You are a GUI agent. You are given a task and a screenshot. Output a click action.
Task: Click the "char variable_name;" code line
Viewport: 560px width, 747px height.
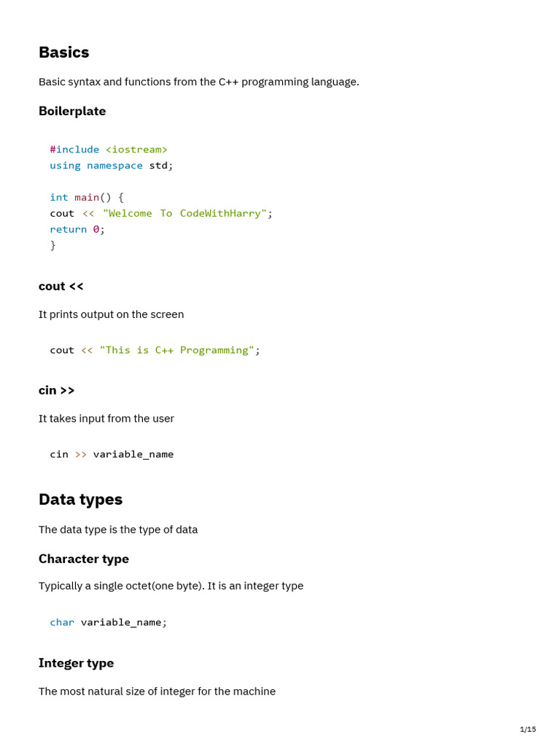[x=109, y=622]
